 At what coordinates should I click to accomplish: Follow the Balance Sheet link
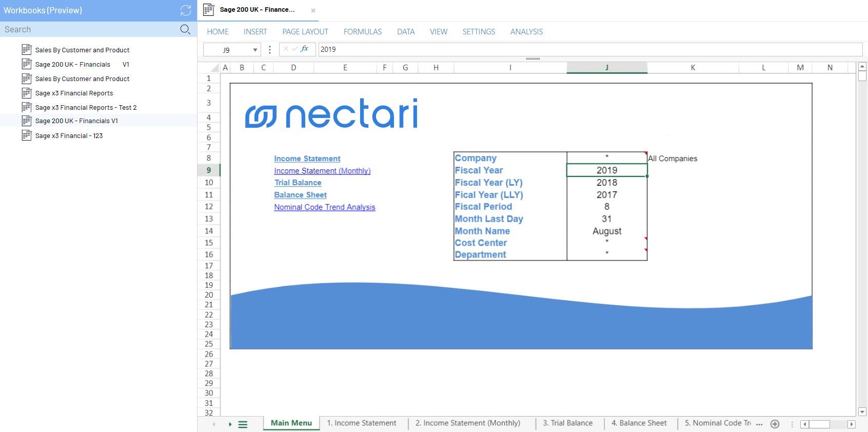point(300,195)
